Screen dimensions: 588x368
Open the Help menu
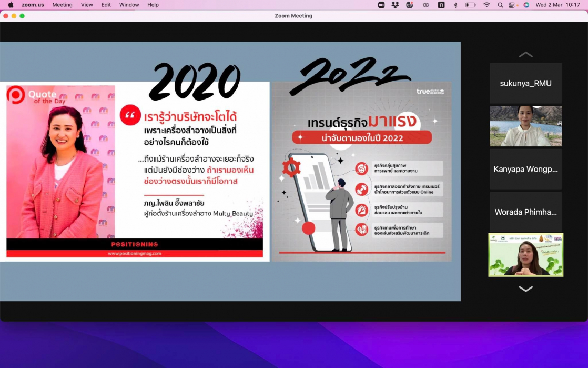pos(153,5)
